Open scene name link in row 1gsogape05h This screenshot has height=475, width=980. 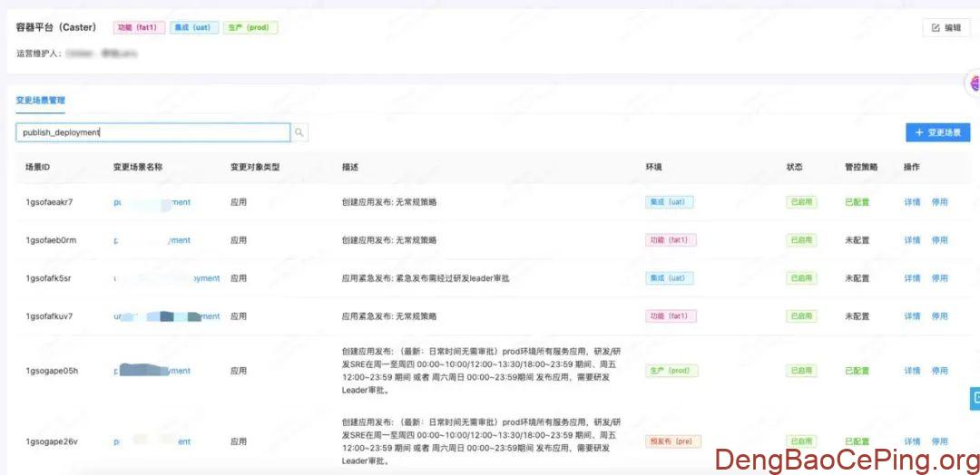(152, 371)
